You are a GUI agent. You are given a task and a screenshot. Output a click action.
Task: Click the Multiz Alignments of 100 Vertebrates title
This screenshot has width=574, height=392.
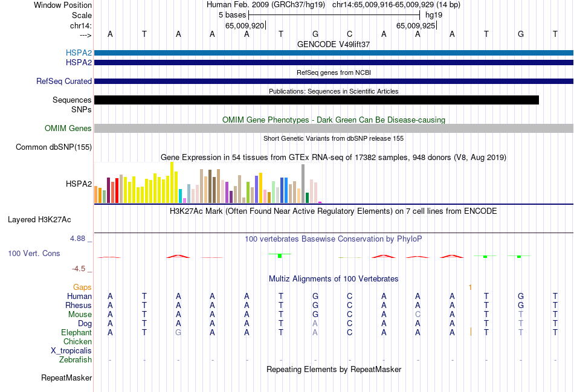point(334,279)
